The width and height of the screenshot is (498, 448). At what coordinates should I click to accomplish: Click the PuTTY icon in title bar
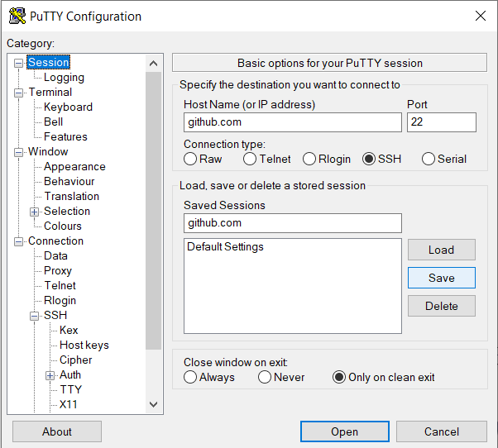click(x=17, y=16)
